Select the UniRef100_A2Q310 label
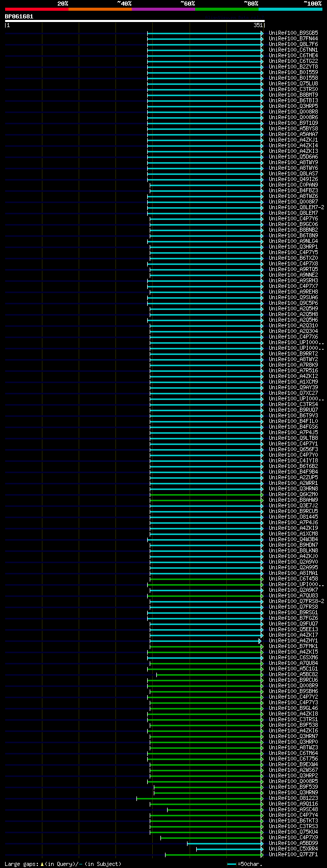Image resolution: width=327 pixels, height=868 pixels. [x=293, y=326]
